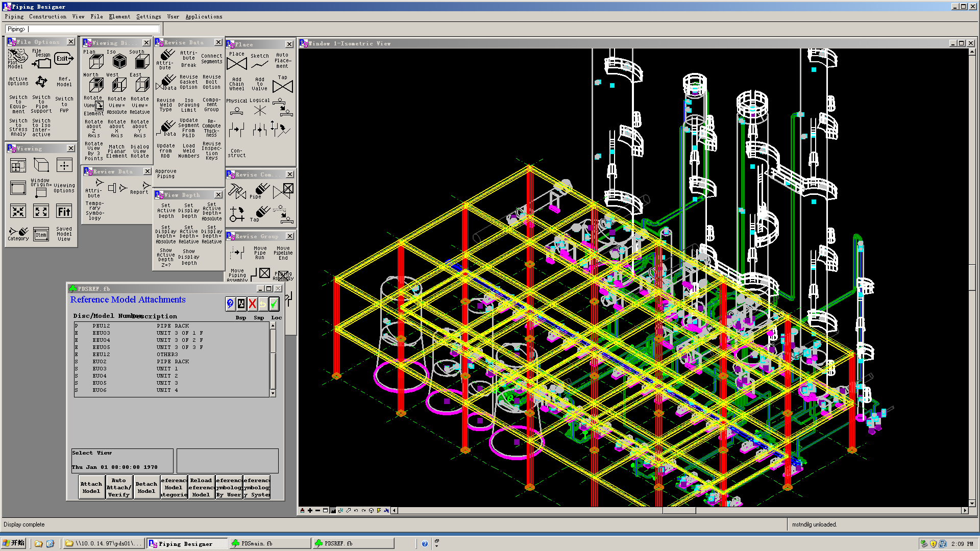Click the Exit icon in File Options
Viewport: 980px width, 551px height.
pyautogui.click(x=64, y=59)
